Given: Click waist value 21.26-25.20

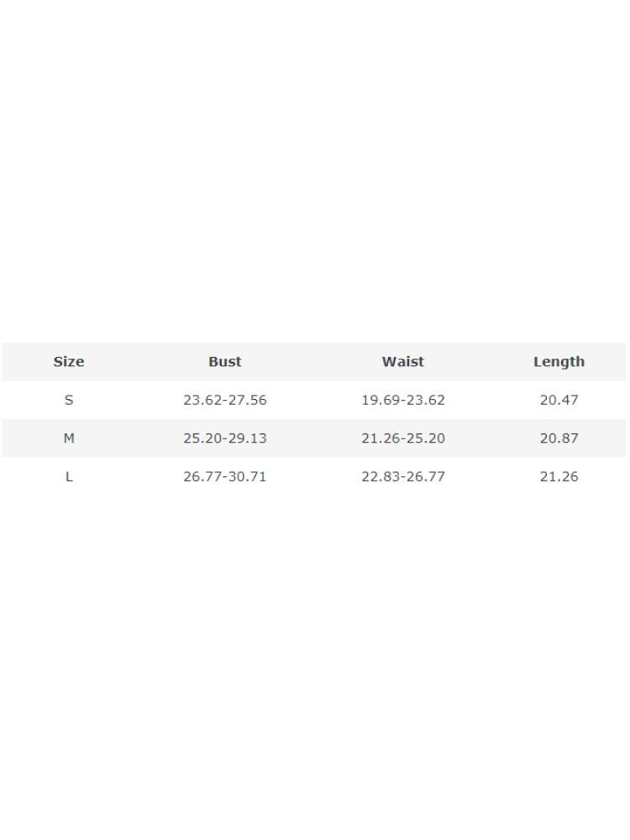Looking at the screenshot, I should click(402, 438).
